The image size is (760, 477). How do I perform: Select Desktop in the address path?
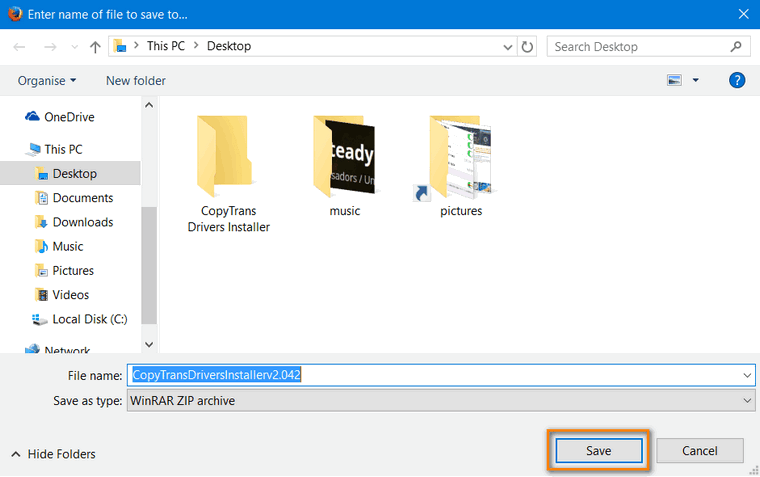[x=229, y=46]
